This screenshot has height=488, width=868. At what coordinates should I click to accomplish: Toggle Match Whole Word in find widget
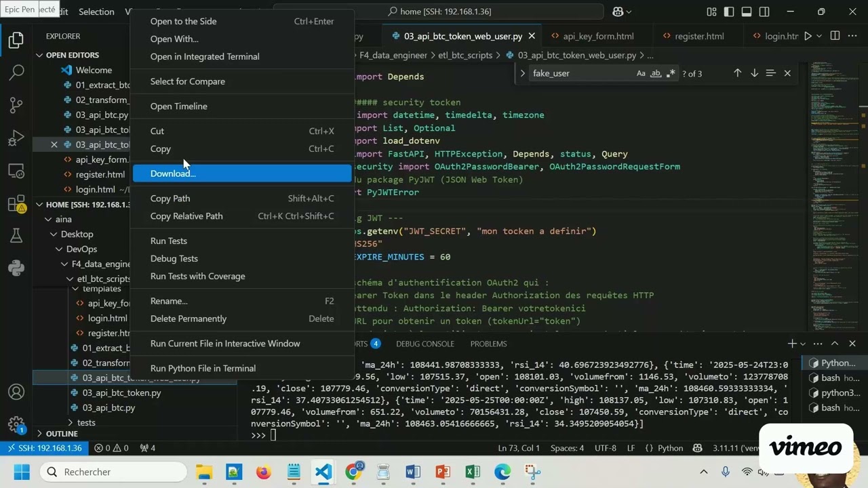pyautogui.click(x=656, y=73)
